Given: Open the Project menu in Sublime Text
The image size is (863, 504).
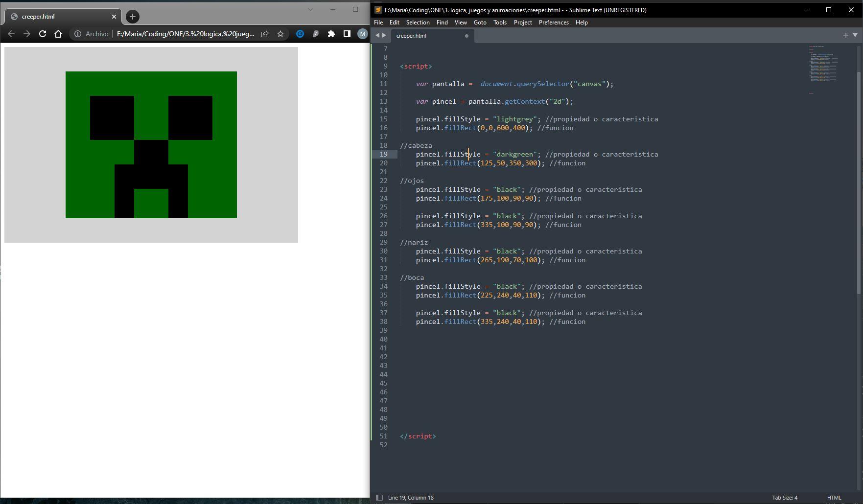Looking at the screenshot, I should pos(523,23).
